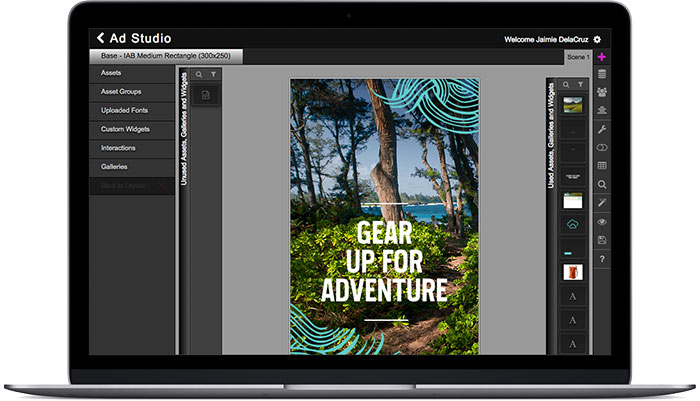Search within the Unused Assets panel
Image resolution: width=700 pixels, height=401 pixels.
click(x=199, y=74)
